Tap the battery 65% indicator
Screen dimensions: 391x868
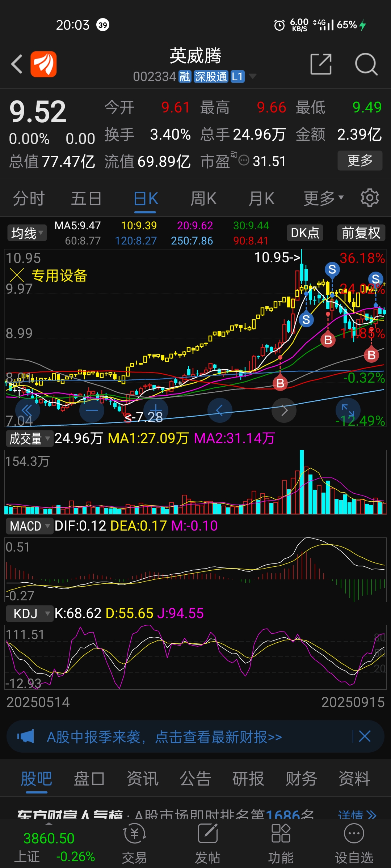point(352,25)
